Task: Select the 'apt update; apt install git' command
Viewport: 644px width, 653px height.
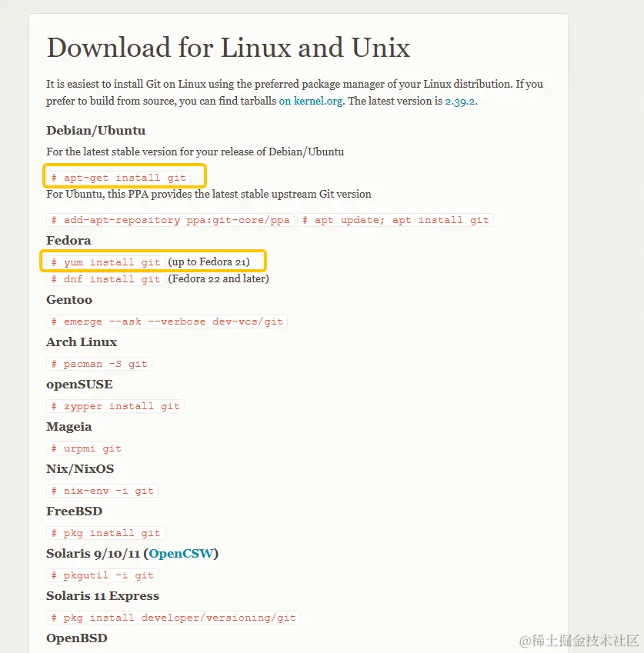Action: tap(395, 220)
